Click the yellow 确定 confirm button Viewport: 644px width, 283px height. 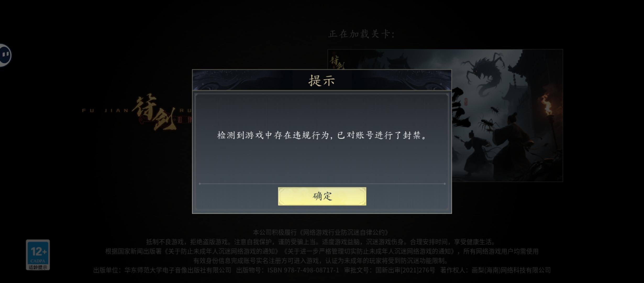[322, 196]
